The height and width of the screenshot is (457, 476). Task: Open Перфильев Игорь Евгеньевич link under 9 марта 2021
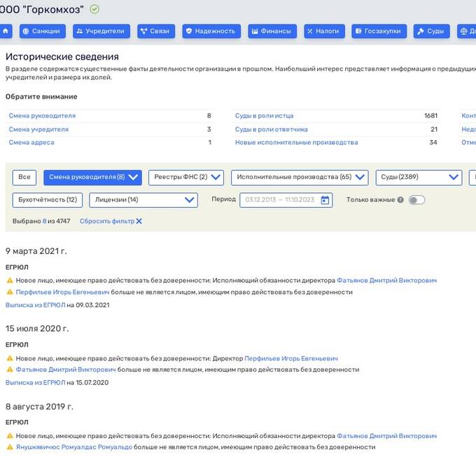click(62, 292)
